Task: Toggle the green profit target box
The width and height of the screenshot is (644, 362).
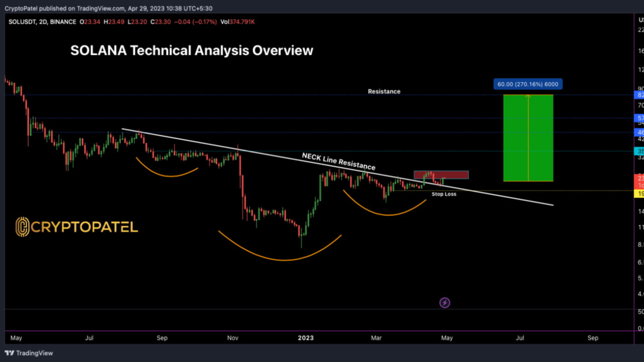Action: [528, 138]
